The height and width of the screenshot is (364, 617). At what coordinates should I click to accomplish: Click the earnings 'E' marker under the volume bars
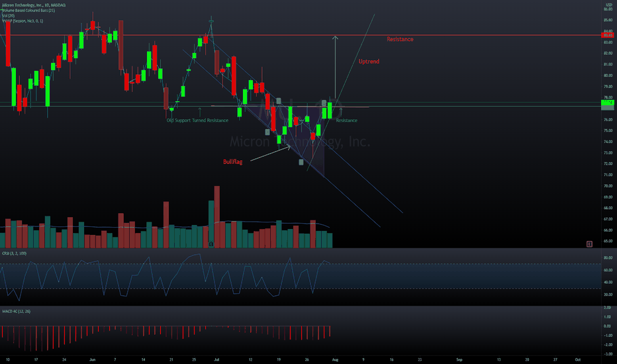pyautogui.click(x=211, y=244)
